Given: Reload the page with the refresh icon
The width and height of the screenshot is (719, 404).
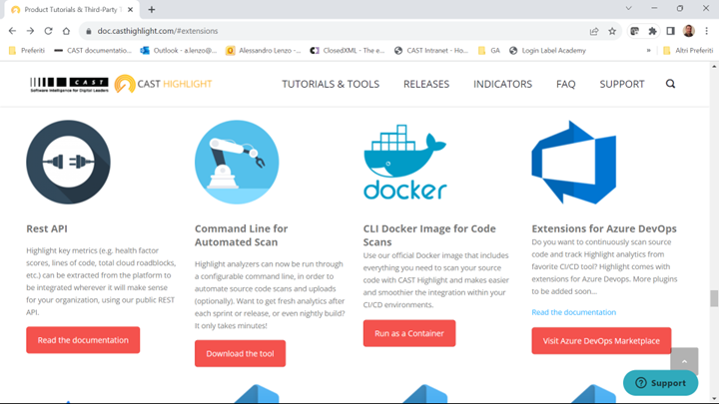Looking at the screenshot, I should pyautogui.click(x=48, y=31).
